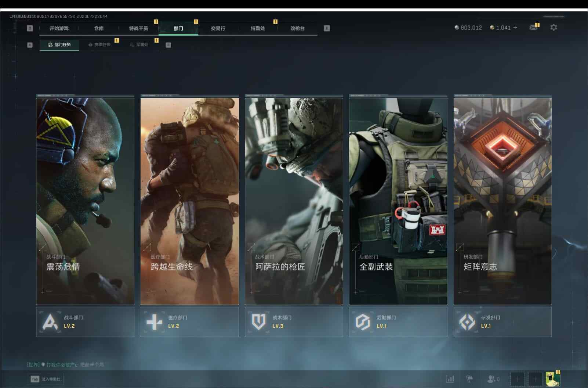Click the 战术部门 shield icon
This screenshot has height=388, width=588.
[258, 322]
